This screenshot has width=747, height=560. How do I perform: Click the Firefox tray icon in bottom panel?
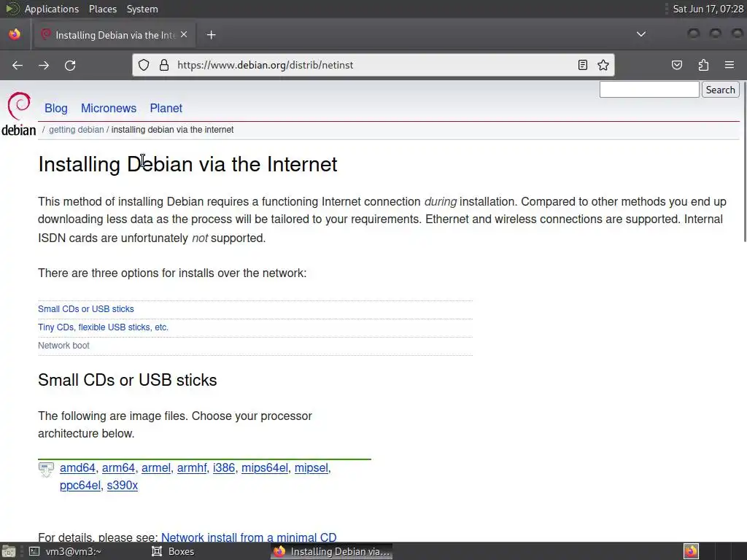coord(691,551)
